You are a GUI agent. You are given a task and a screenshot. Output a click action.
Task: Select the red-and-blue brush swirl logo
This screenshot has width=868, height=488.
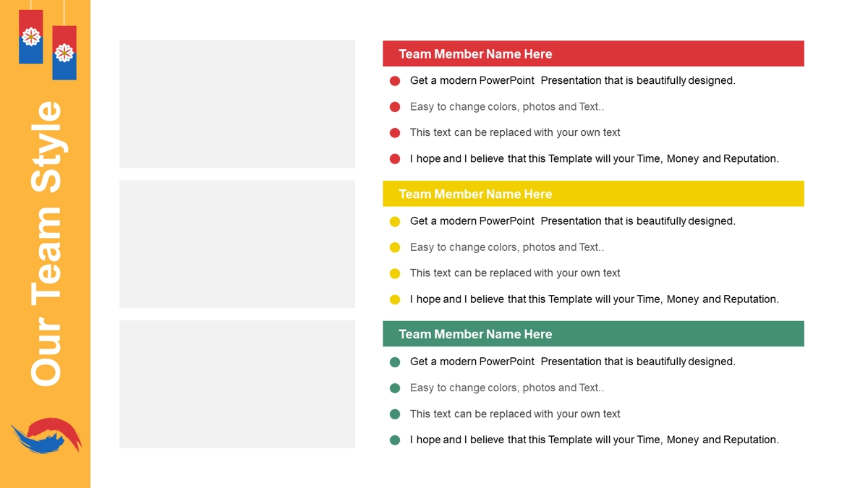[46, 436]
